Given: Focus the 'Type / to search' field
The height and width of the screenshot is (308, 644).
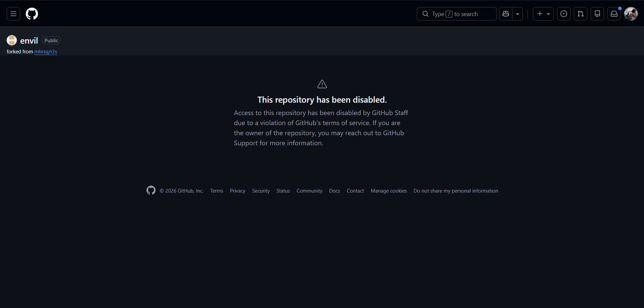Looking at the screenshot, I should point(456,14).
